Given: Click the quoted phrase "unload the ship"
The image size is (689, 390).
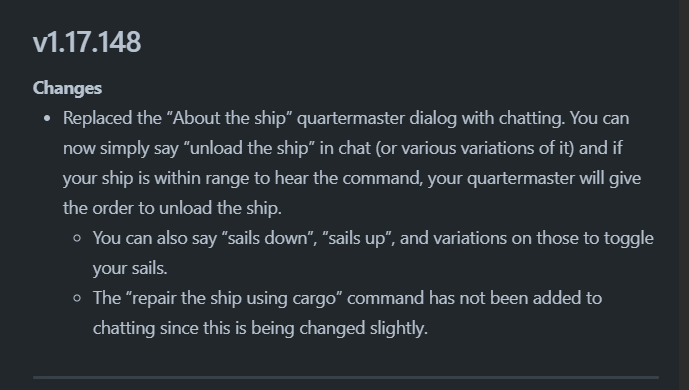Looking at the screenshot, I should point(249,148).
